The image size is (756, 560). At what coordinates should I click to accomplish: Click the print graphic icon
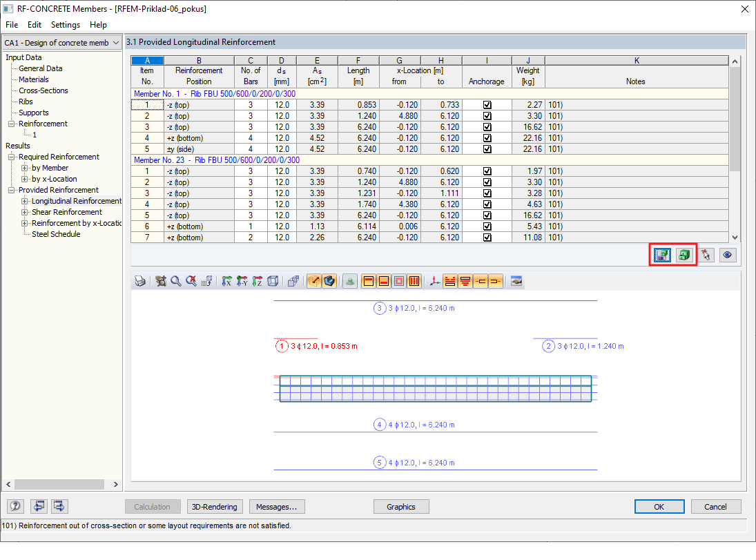click(x=140, y=281)
